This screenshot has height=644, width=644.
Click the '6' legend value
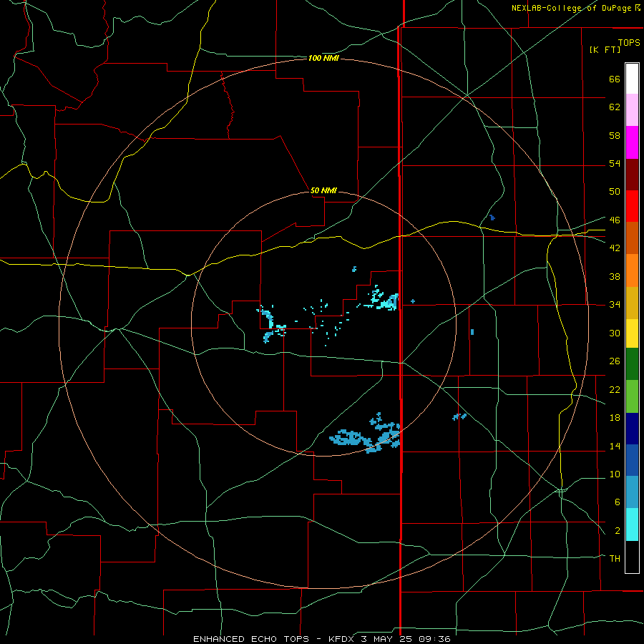coord(617,502)
